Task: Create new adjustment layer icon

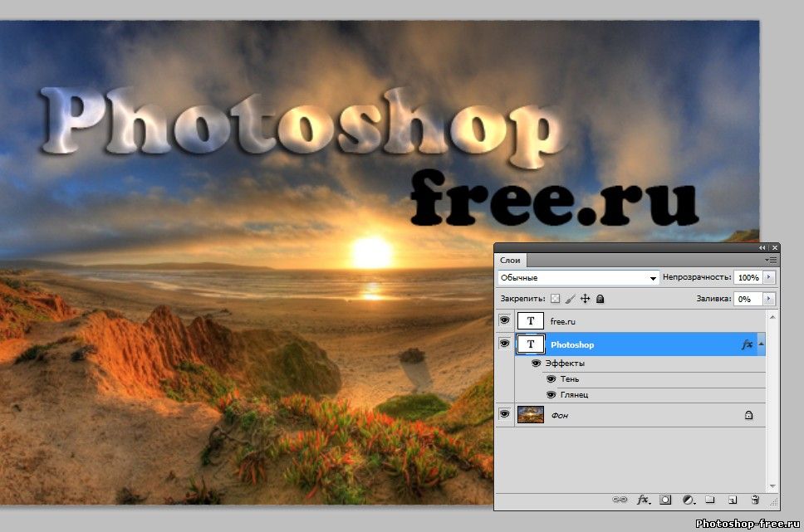Action: coord(688,500)
